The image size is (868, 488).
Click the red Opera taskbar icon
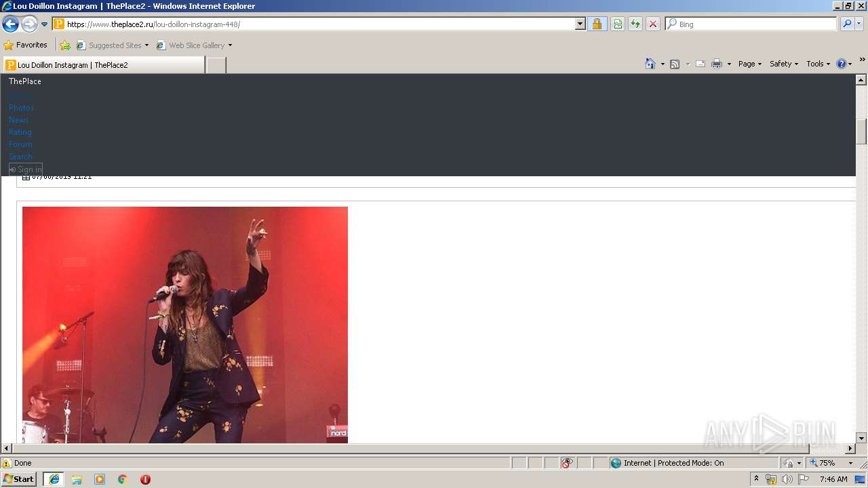pyautogui.click(x=145, y=479)
